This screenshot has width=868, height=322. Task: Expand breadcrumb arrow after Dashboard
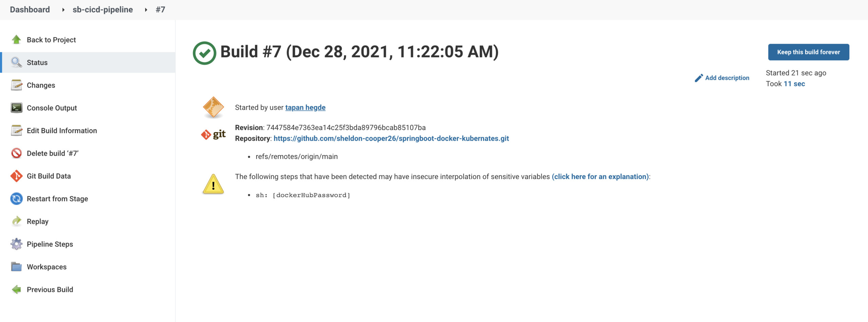coord(63,10)
